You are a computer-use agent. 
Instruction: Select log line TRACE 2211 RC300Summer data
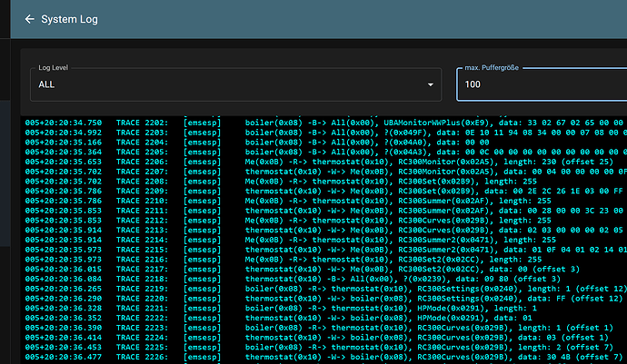tap(326, 211)
